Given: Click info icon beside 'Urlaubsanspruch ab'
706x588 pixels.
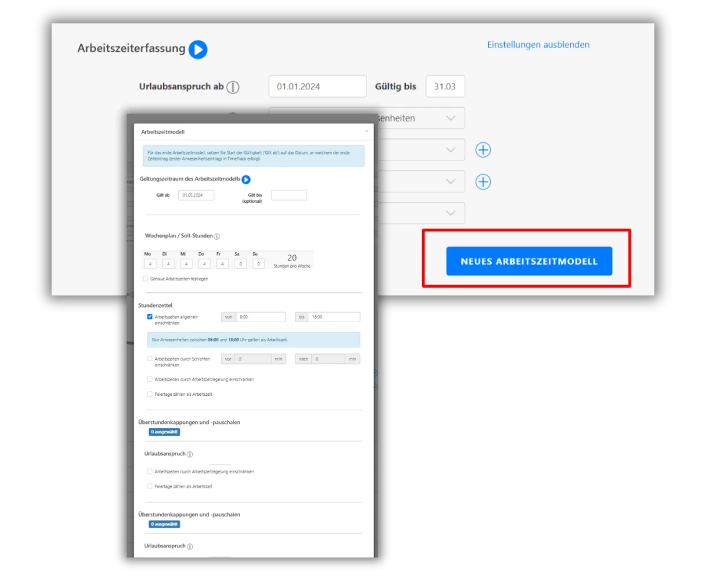Looking at the screenshot, I should [x=234, y=87].
